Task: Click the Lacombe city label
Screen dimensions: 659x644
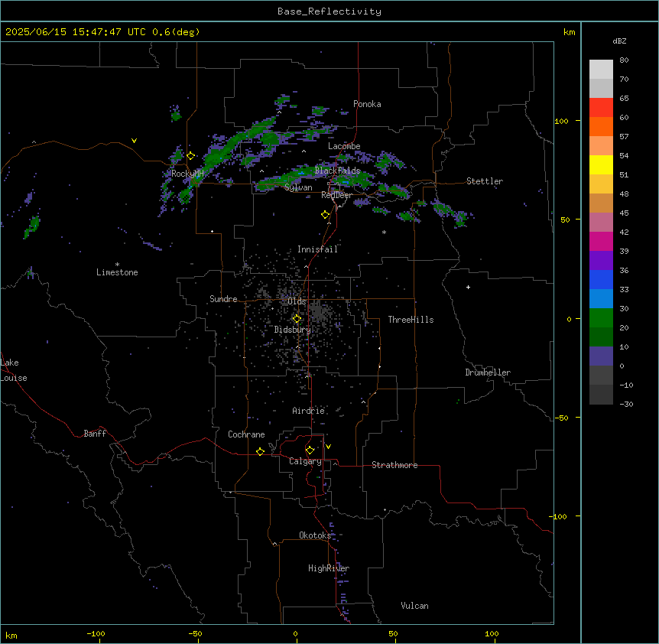Action: [344, 146]
